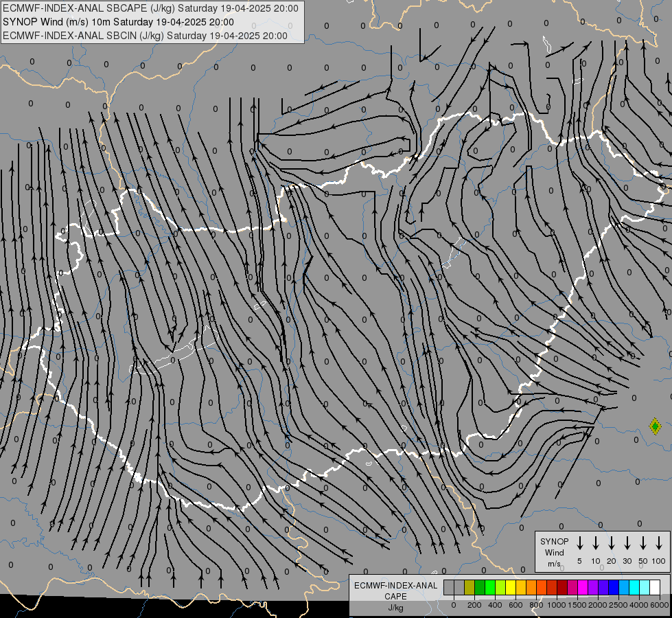Click the 'SYNOP Wind m/s' legend label
672x618 pixels.
point(554,552)
